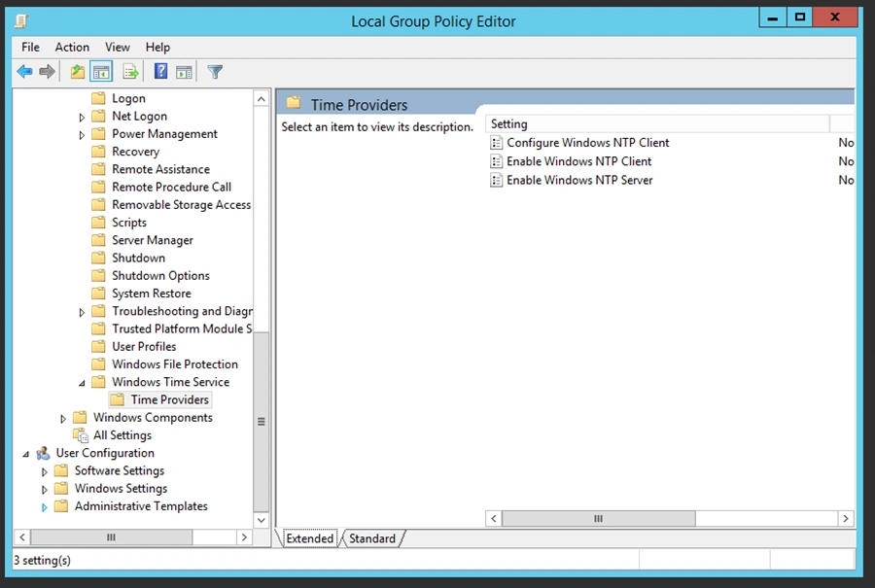Open the Help question mark icon
875x588 pixels.
pos(160,71)
